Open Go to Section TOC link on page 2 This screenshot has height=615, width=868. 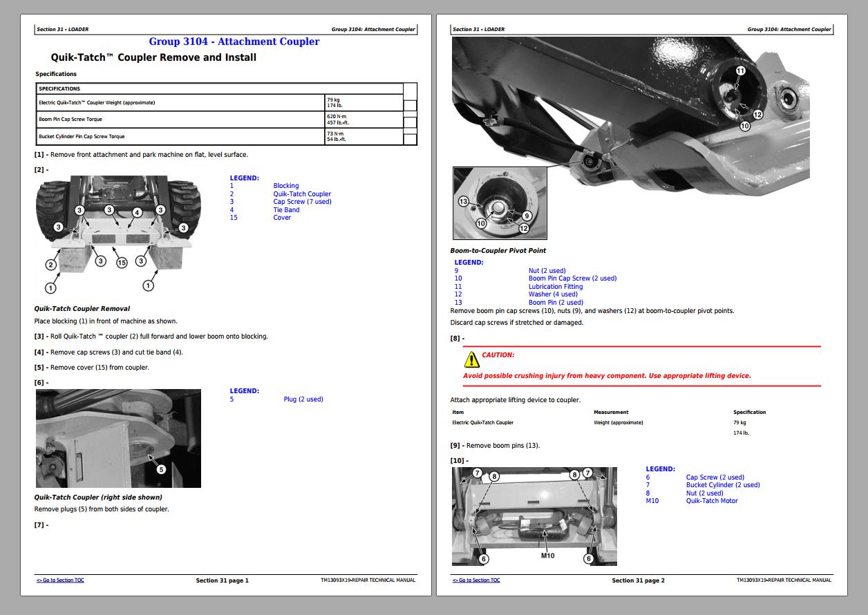(476, 580)
